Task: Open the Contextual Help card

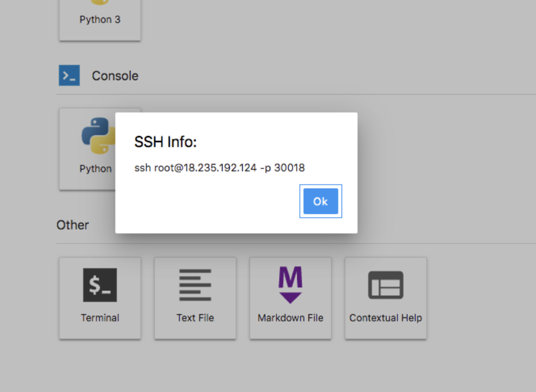Action: (386, 298)
